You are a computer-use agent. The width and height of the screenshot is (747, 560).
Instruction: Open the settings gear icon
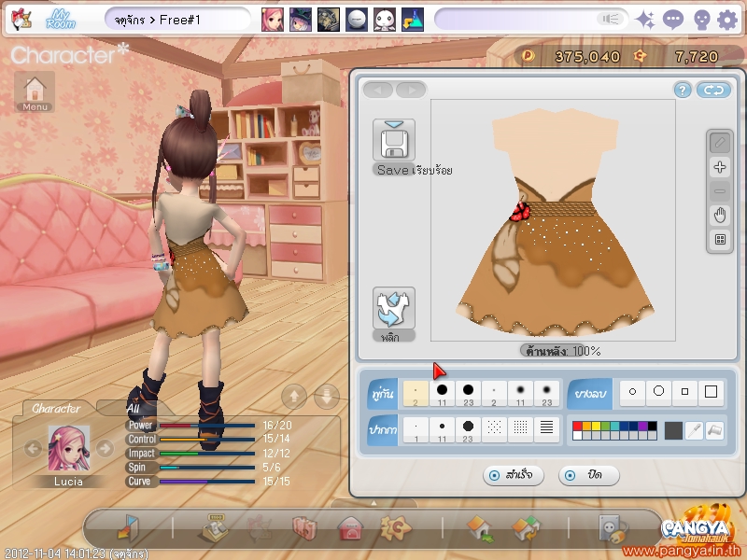[x=727, y=20]
